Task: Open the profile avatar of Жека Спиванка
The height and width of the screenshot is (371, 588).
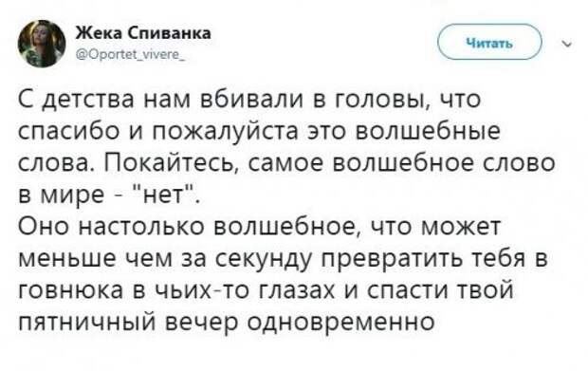Action: (42, 43)
